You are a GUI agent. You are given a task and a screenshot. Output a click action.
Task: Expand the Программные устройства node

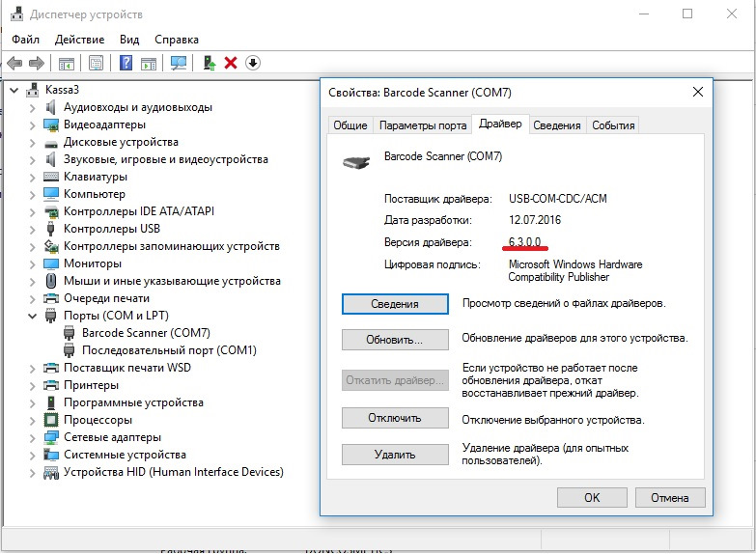click(x=32, y=403)
